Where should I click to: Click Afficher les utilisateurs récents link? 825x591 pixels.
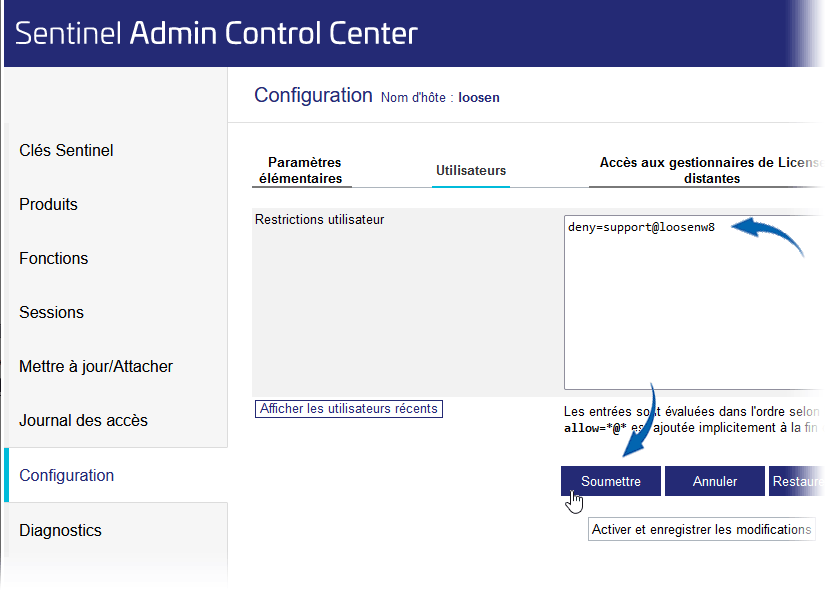click(349, 409)
